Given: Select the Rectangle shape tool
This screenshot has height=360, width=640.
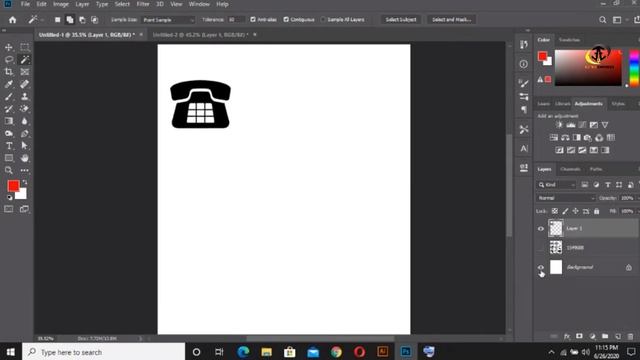Looking at the screenshot, I should pos(9,158).
